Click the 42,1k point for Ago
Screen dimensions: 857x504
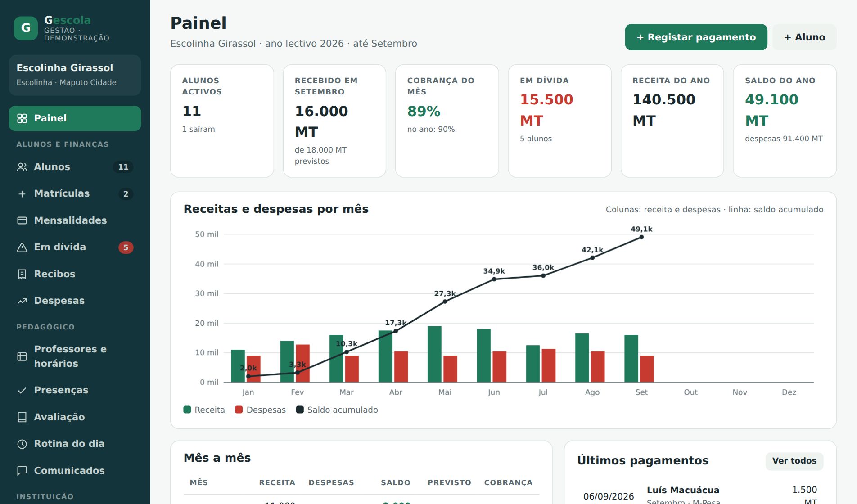(592, 258)
